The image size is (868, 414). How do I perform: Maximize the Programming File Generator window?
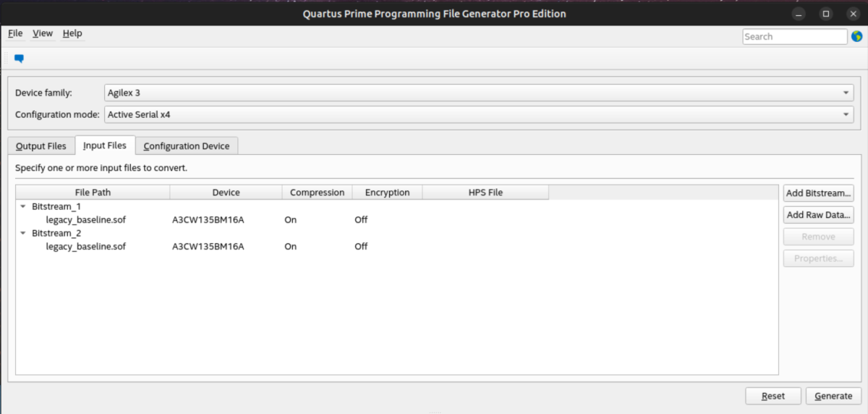[825, 14]
